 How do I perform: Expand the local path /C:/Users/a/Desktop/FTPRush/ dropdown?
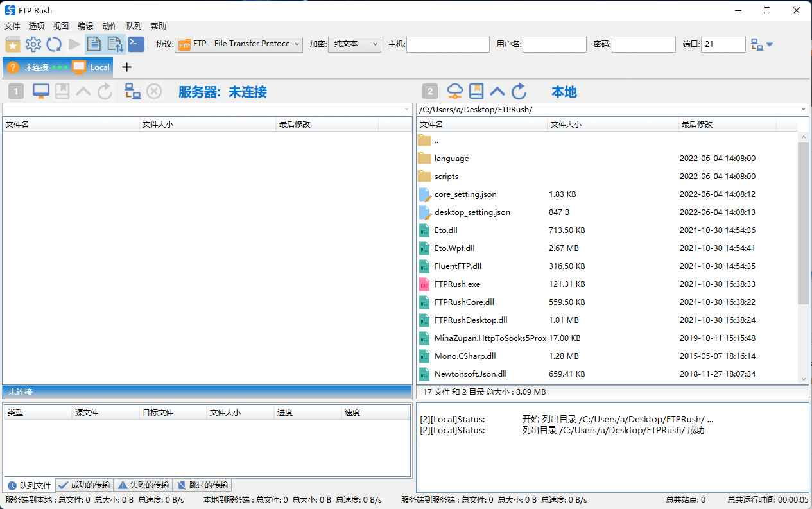(x=804, y=110)
